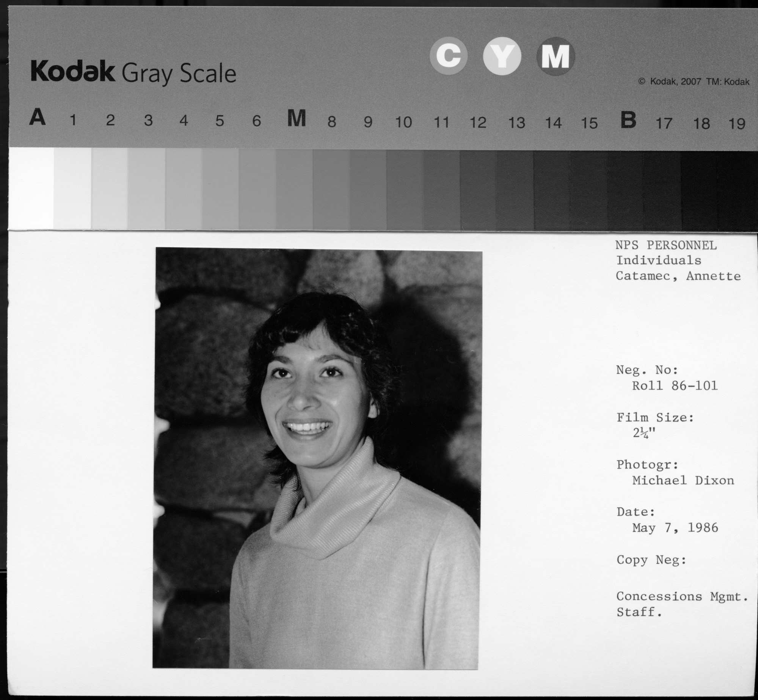
Task: Click the large letter A marker
Action: pos(37,118)
